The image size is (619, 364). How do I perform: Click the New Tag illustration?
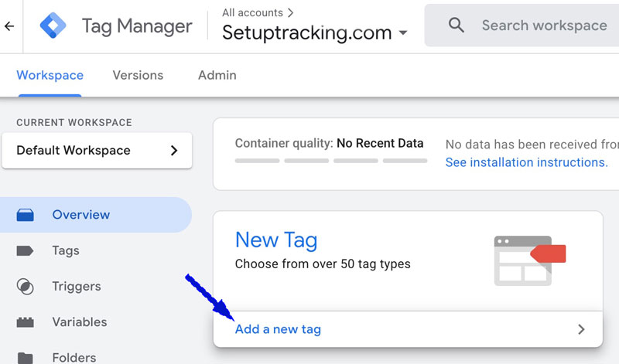click(530, 260)
